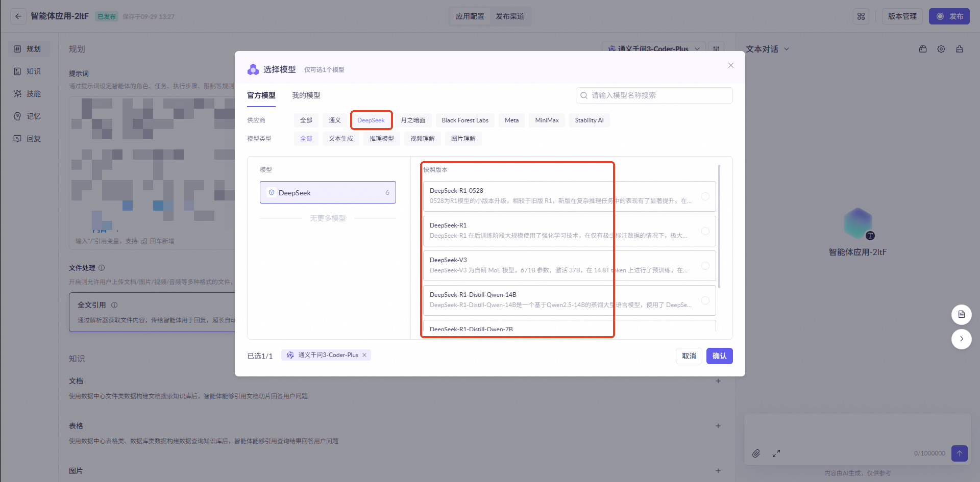
Task: Filter providers by Meta
Action: (x=512, y=120)
